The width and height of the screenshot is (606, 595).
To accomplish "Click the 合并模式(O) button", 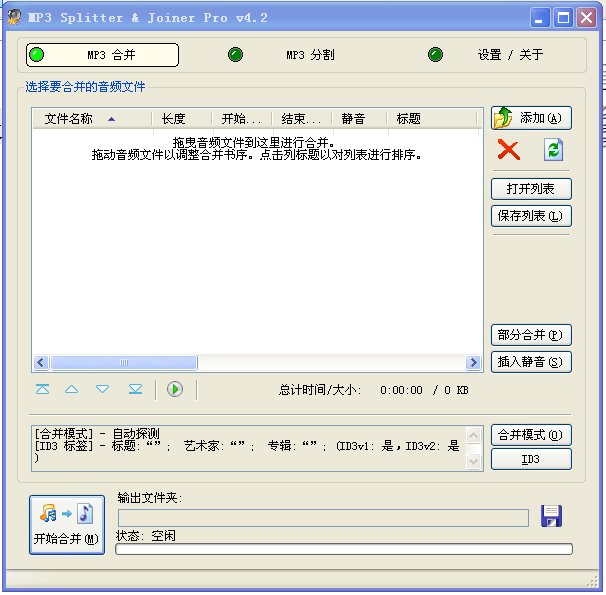I will click(531, 435).
